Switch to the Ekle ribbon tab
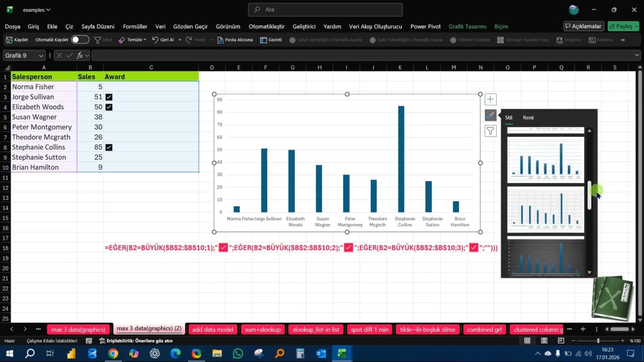 (52, 26)
